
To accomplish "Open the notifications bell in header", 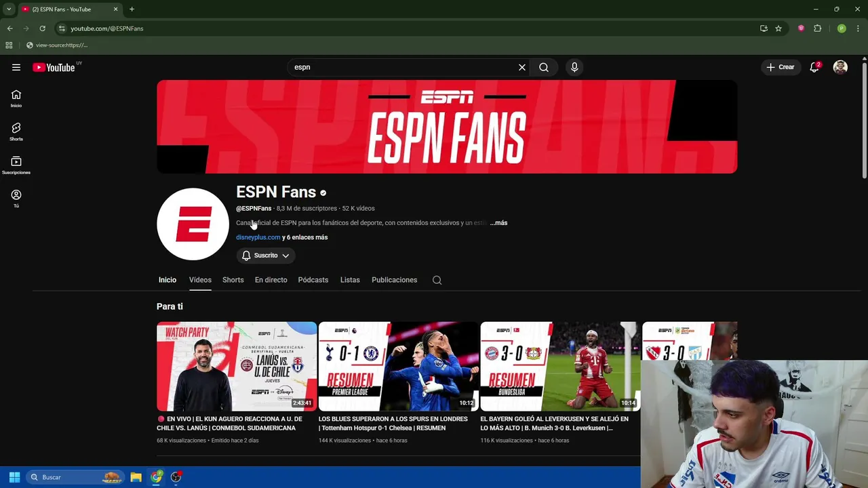I will click(x=814, y=67).
